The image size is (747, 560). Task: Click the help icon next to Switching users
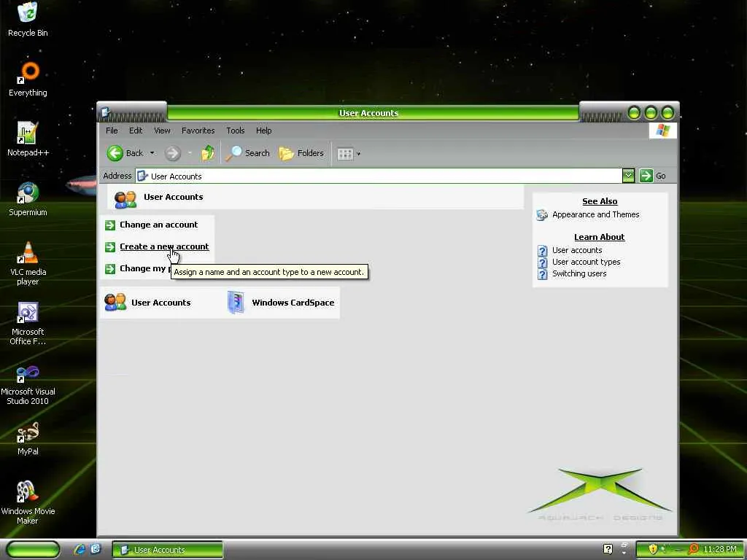pos(542,274)
